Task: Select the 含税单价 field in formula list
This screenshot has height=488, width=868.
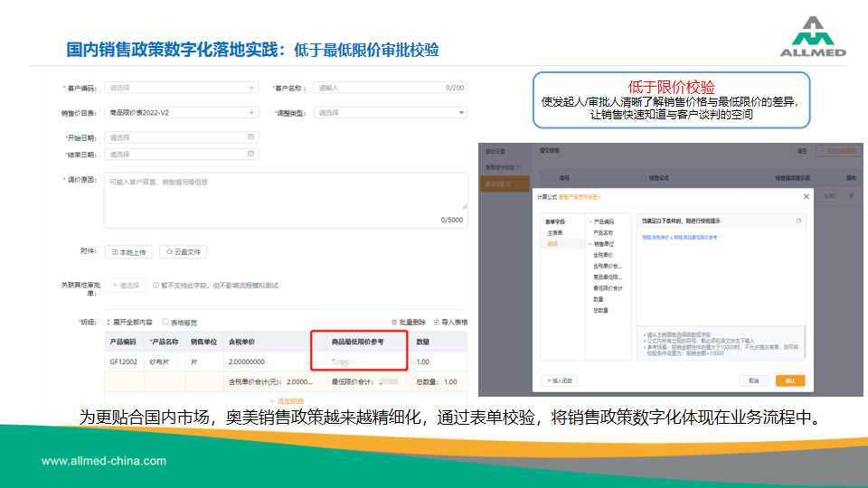Action: coord(603,255)
